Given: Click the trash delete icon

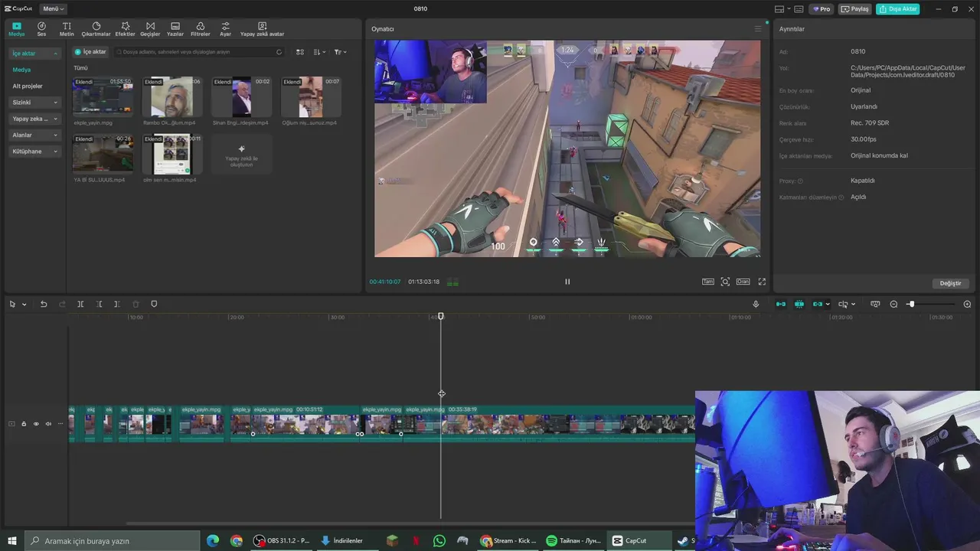Looking at the screenshot, I should point(136,305).
